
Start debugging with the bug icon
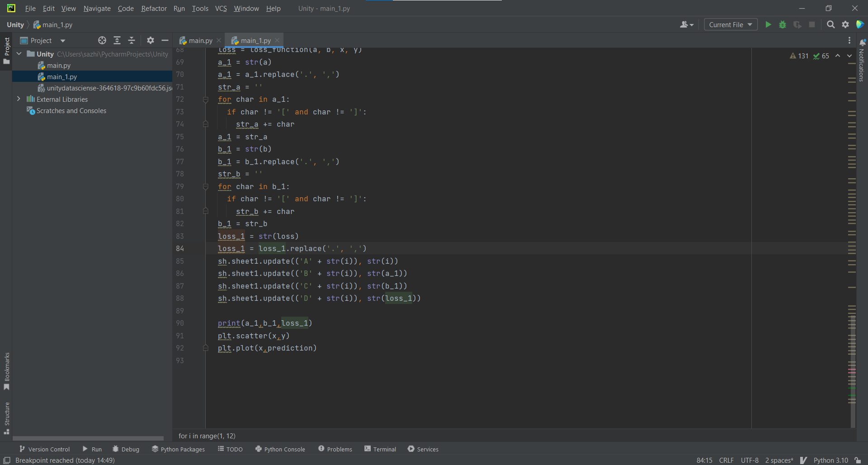783,24
